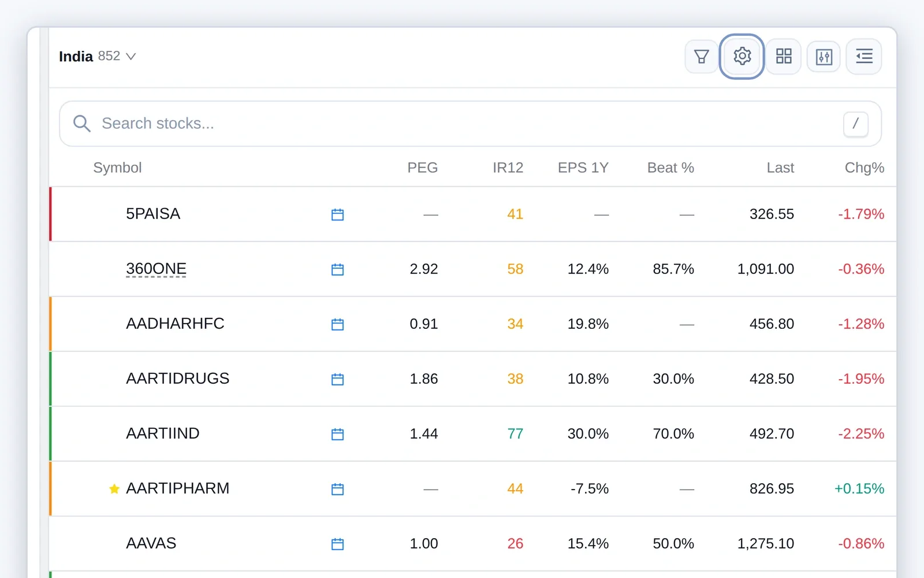Open the column sliders adjust button
The height and width of the screenshot is (578, 924).
(x=824, y=57)
